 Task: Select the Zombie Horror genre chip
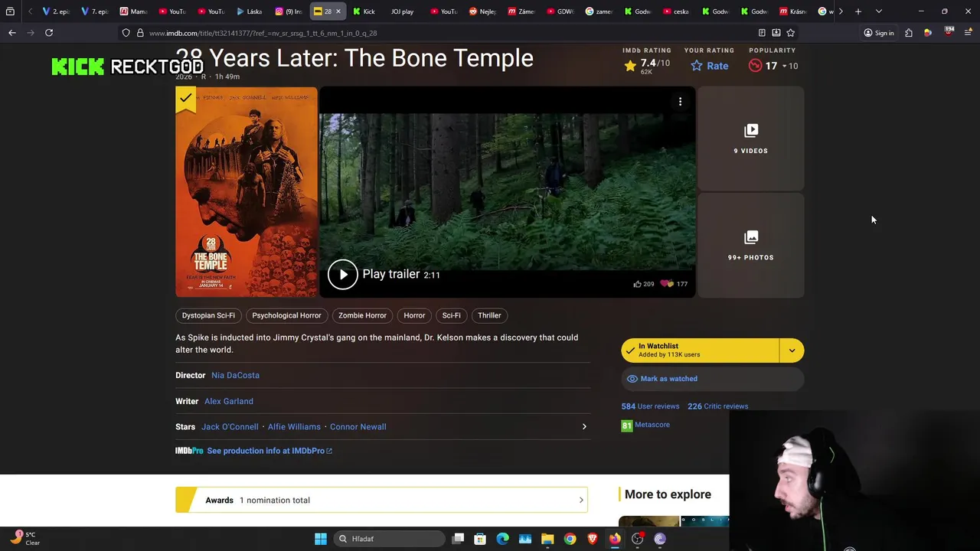point(362,315)
